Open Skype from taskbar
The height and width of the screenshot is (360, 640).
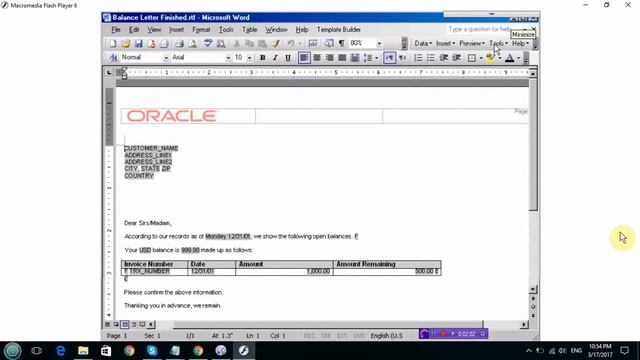tap(152, 351)
